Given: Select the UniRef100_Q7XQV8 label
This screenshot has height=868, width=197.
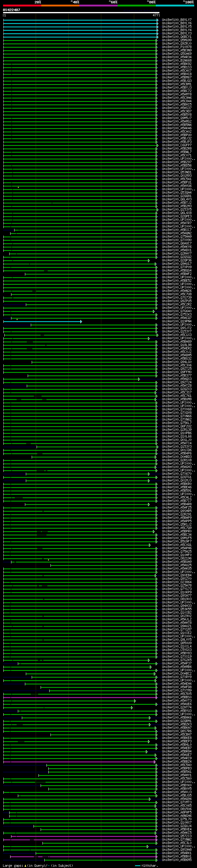Looking at the screenshot, I should click(176, 412).
